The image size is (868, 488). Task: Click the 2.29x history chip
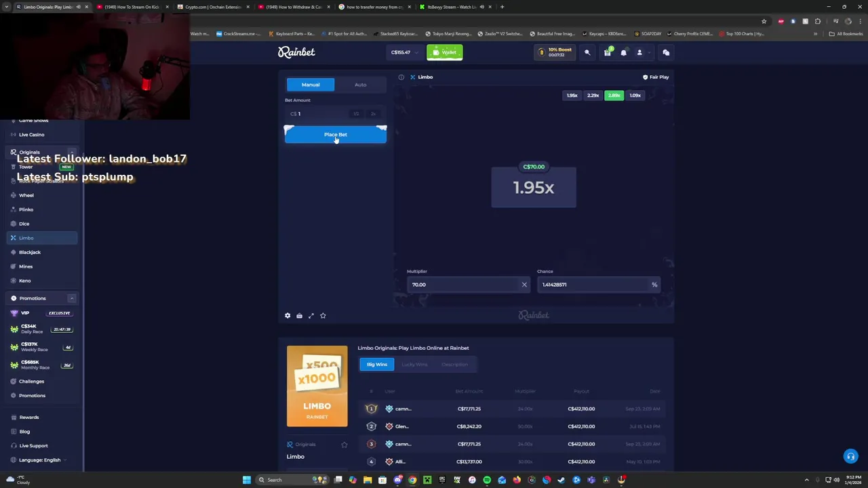593,96
